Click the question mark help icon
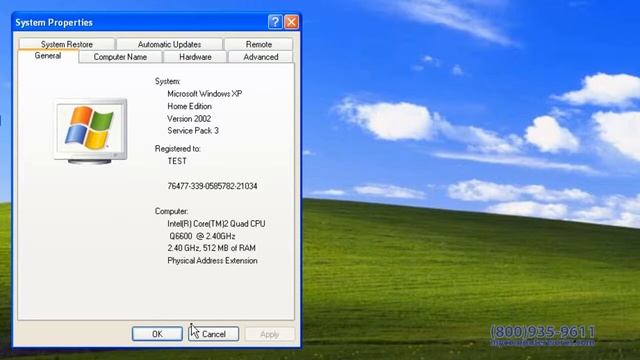Image resolution: width=640 pixels, height=360 pixels. pos(275,22)
